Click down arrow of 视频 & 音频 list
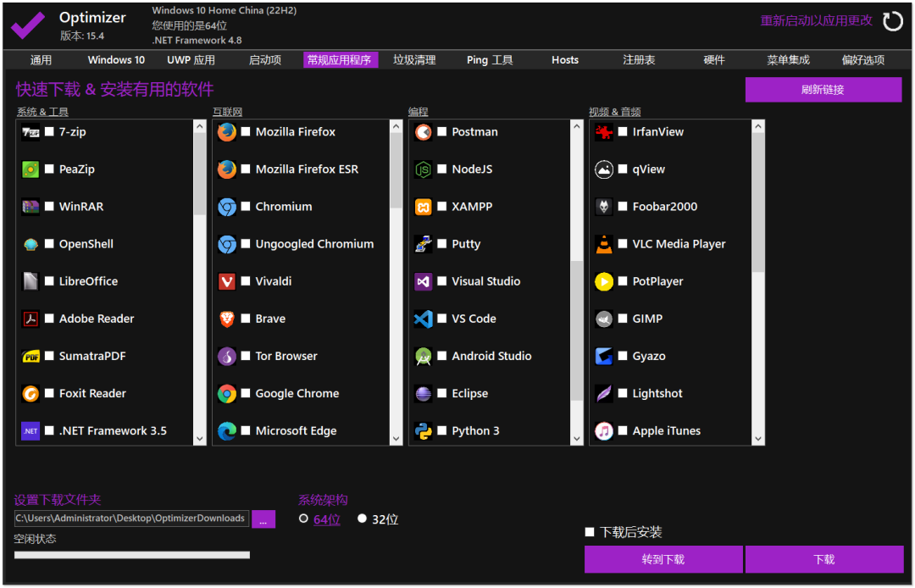915x588 pixels. coord(758,439)
